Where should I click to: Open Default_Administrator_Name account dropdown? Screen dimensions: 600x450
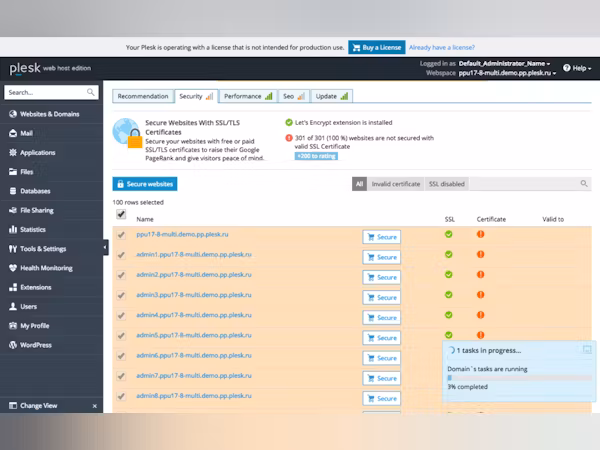click(x=504, y=64)
